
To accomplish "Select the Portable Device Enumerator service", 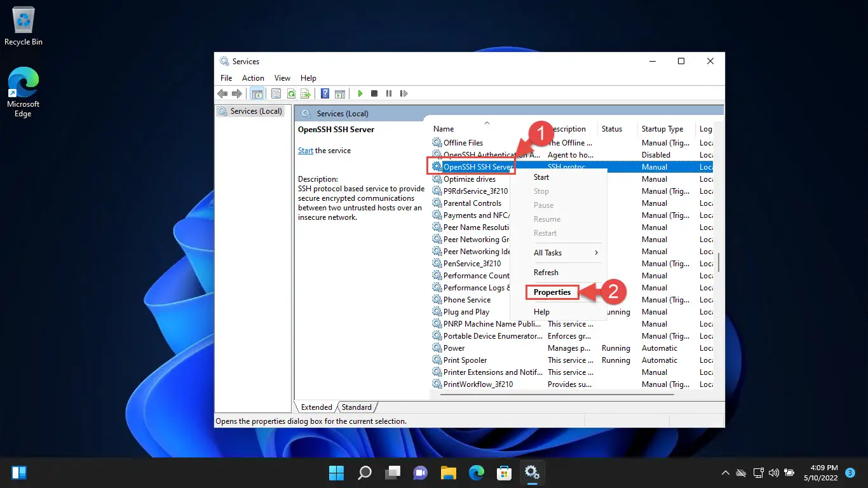I will [x=572, y=336].
